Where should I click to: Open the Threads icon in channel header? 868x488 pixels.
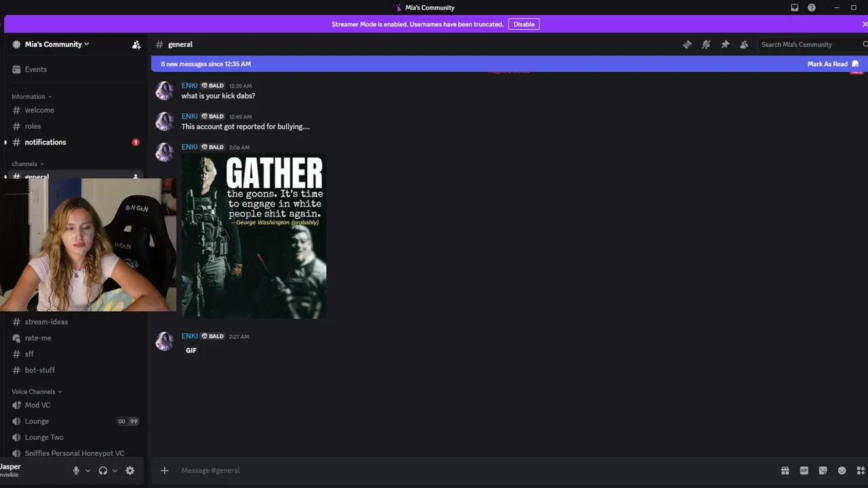click(687, 45)
